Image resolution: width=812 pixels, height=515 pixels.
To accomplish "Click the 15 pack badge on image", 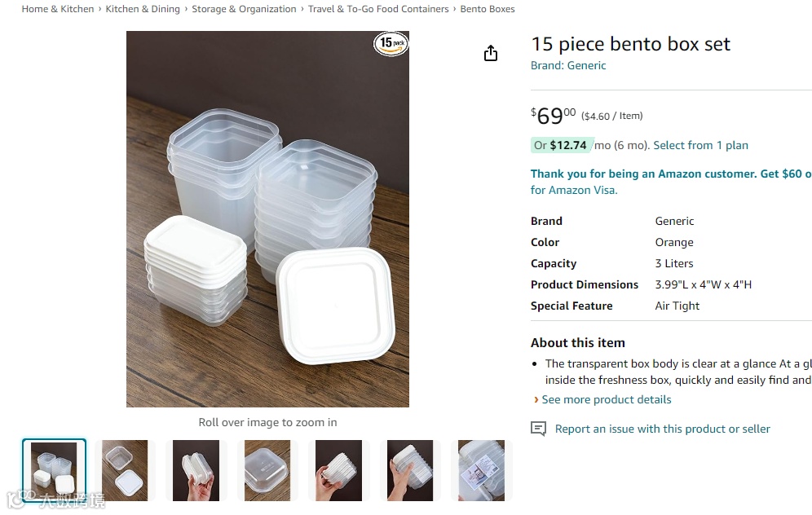I will pyautogui.click(x=391, y=43).
